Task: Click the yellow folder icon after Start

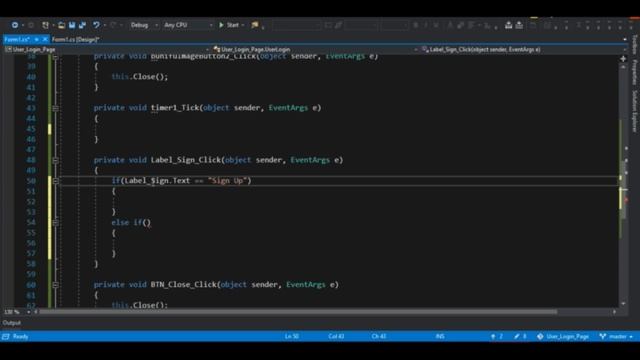Action: click(255, 25)
